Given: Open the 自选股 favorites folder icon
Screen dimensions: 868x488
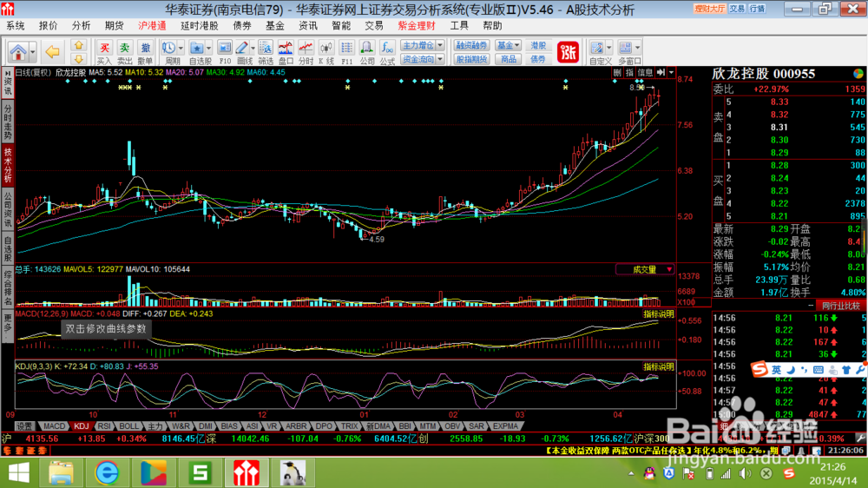Looking at the screenshot, I should coord(196,48).
